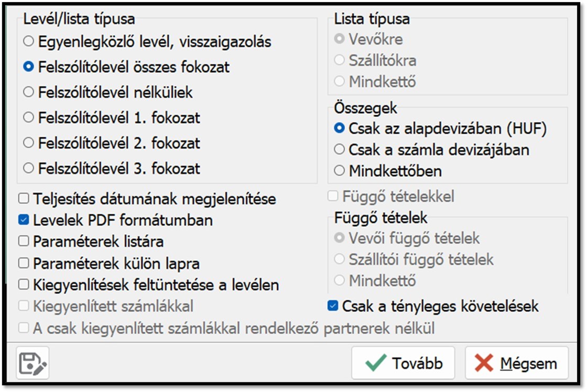Viewport: 587px width, 392px height.
Task: Click the save settings icon button
Action: (32, 363)
